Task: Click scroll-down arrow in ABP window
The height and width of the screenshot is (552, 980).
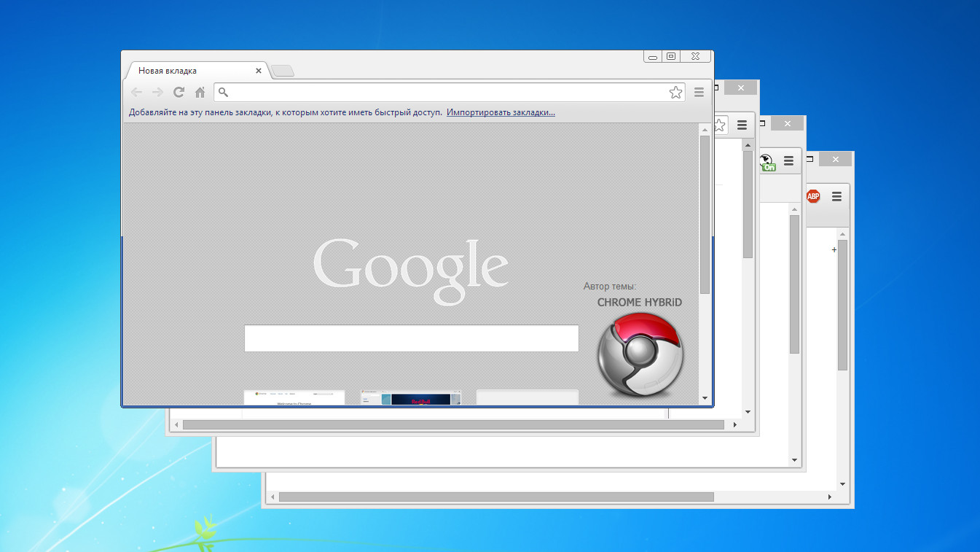Action: click(842, 483)
